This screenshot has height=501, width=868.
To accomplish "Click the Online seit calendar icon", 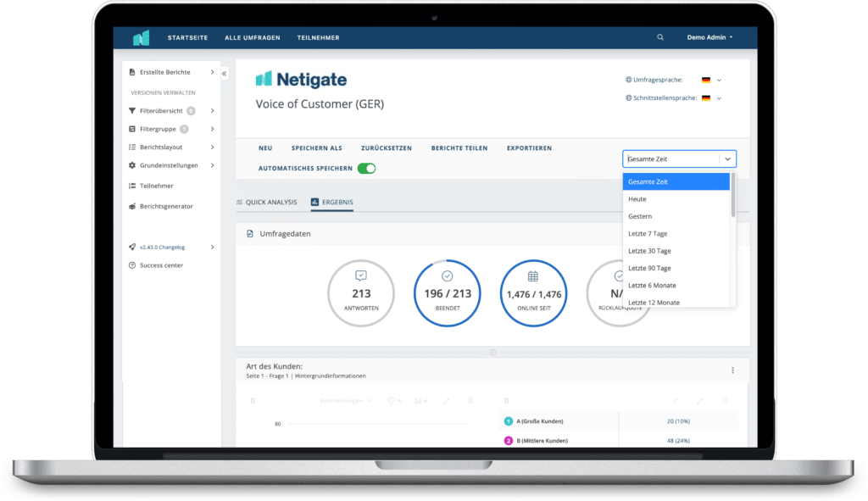I will [532, 276].
